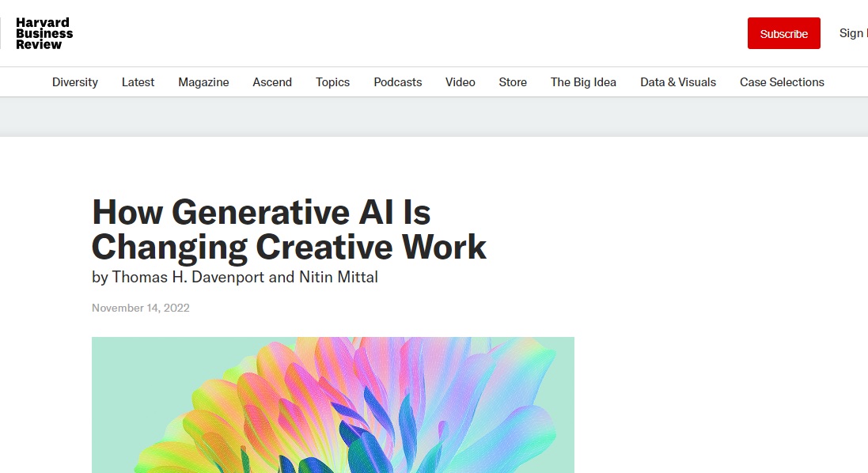
Task: Visit the Store link
Action: pyautogui.click(x=513, y=82)
